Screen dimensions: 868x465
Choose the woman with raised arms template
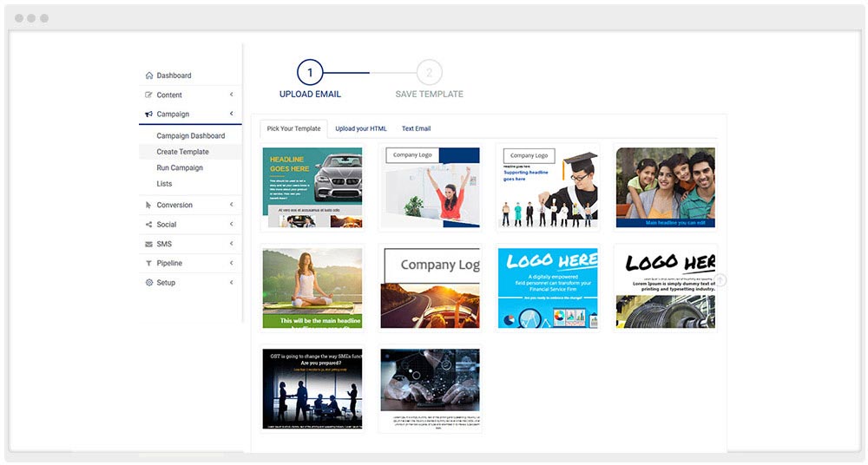[431, 187]
